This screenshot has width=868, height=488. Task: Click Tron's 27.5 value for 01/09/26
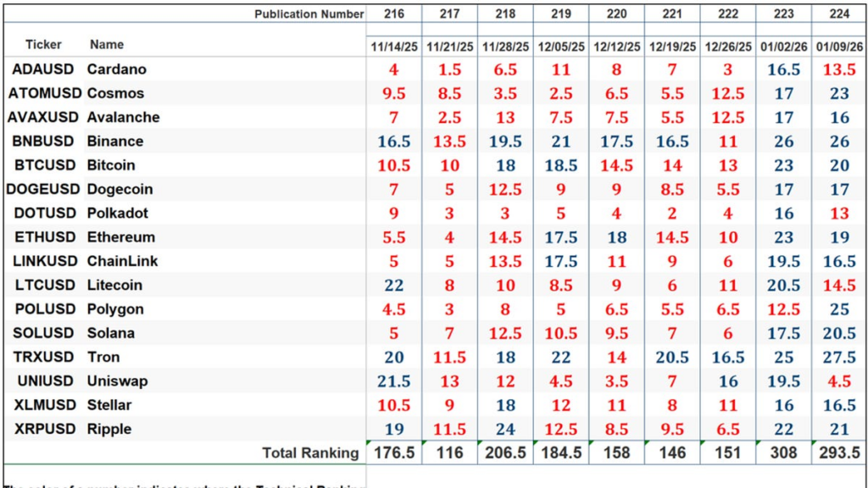[x=839, y=357]
